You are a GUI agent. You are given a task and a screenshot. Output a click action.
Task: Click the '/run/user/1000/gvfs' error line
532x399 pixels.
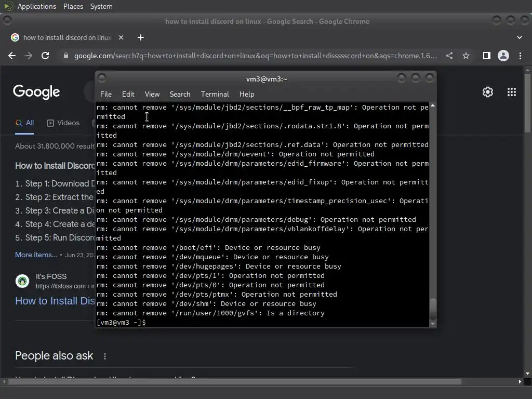coord(210,313)
